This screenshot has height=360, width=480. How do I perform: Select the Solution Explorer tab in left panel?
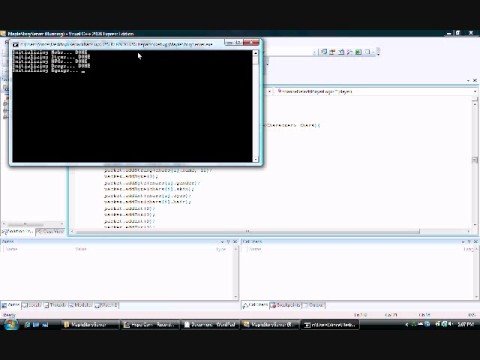coord(18,231)
